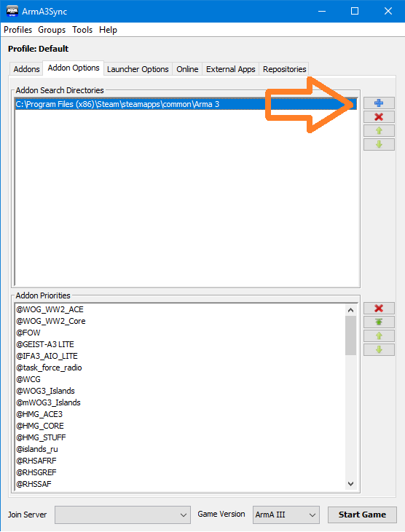Select @task_force_radio in Addon Priorities
This screenshot has width=405, height=532.
point(50,368)
